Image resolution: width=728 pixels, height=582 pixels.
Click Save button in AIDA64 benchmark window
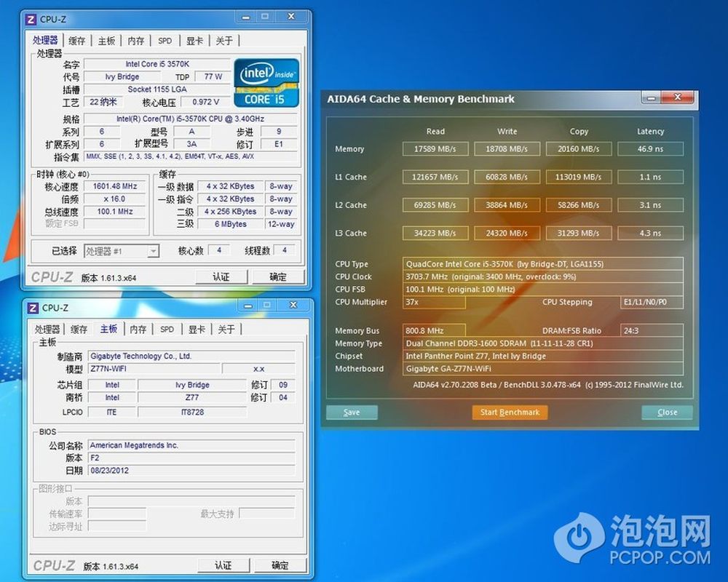coord(352,412)
